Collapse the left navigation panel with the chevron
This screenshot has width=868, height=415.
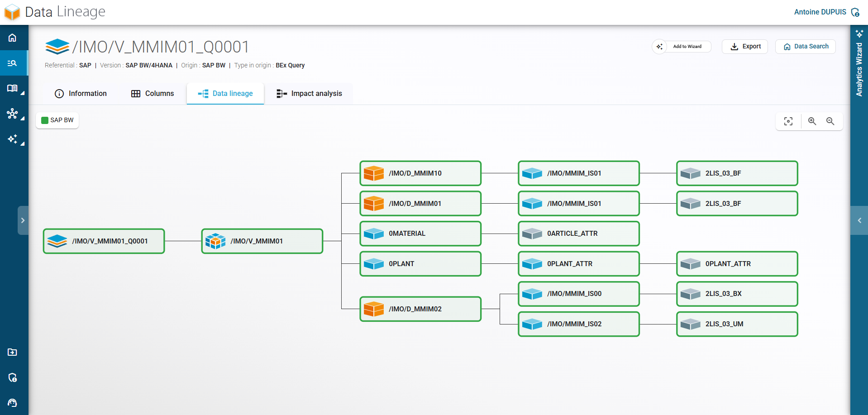(x=23, y=220)
